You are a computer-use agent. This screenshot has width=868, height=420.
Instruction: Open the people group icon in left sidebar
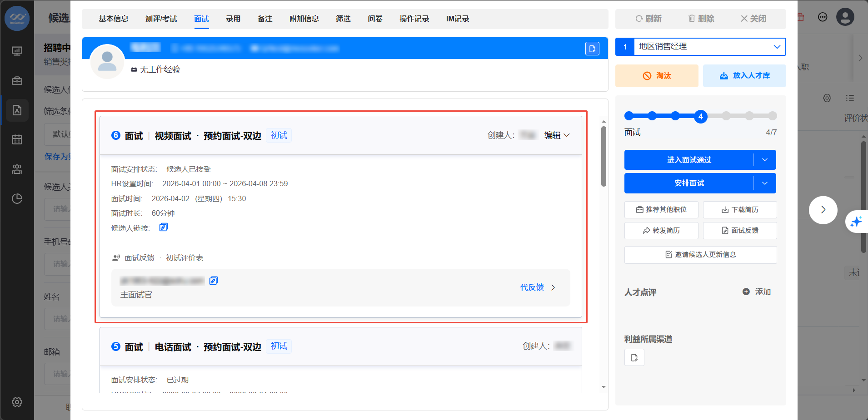coord(17,169)
